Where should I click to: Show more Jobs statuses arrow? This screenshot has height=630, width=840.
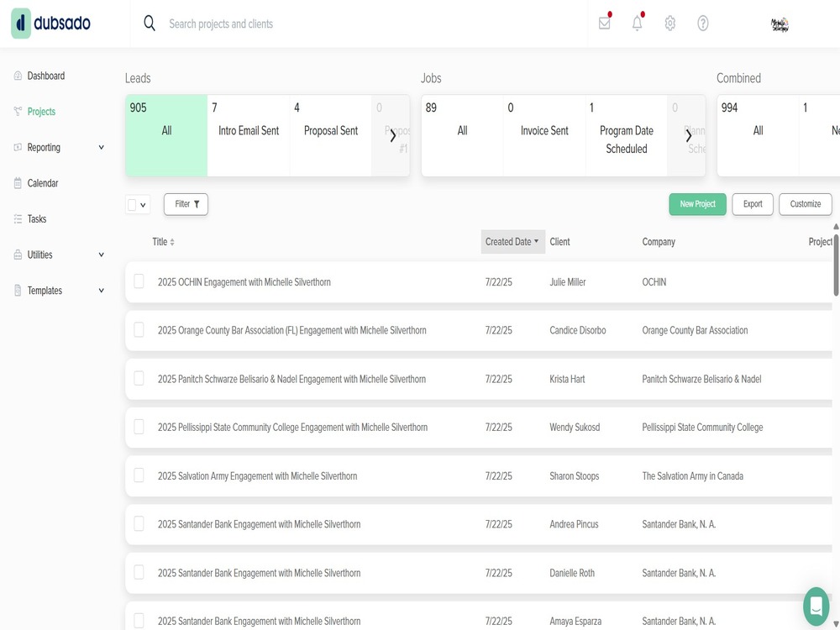coord(689,135)
